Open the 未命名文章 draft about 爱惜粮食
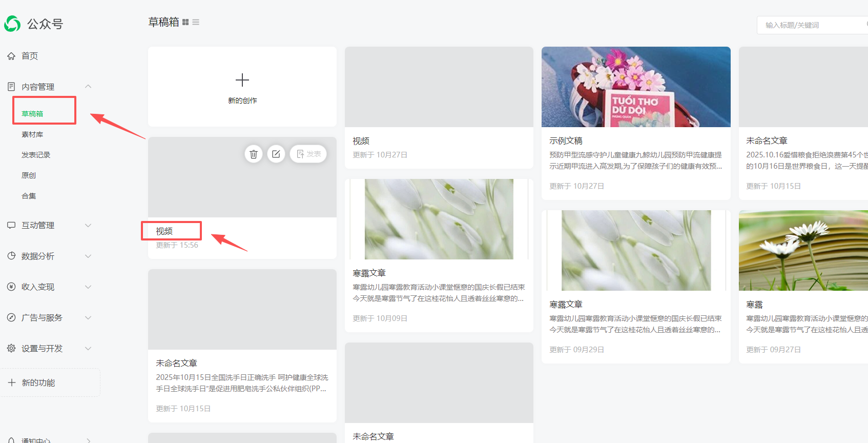 pyautogui.click(x=767, y=140)
